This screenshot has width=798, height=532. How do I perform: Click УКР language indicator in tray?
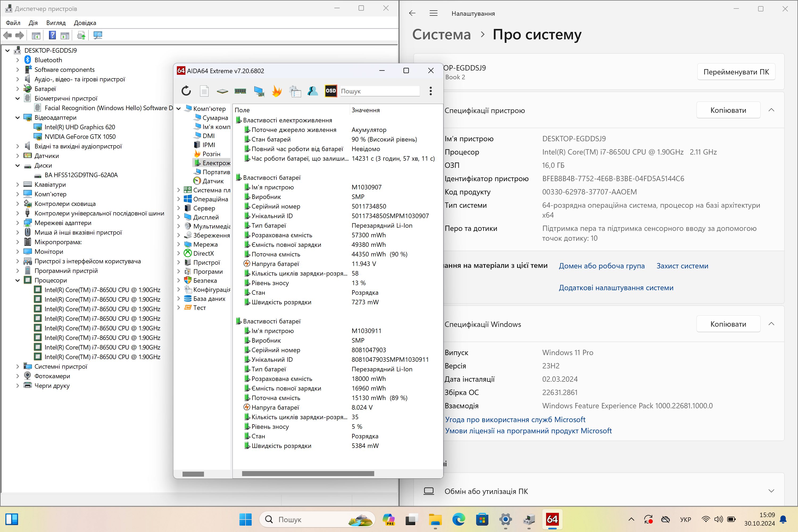[685, 519]
